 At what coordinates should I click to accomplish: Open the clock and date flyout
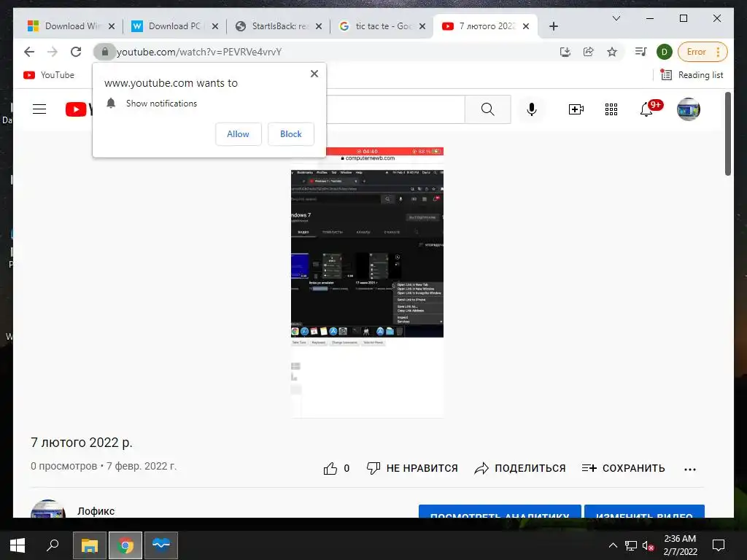pos(680,545)
